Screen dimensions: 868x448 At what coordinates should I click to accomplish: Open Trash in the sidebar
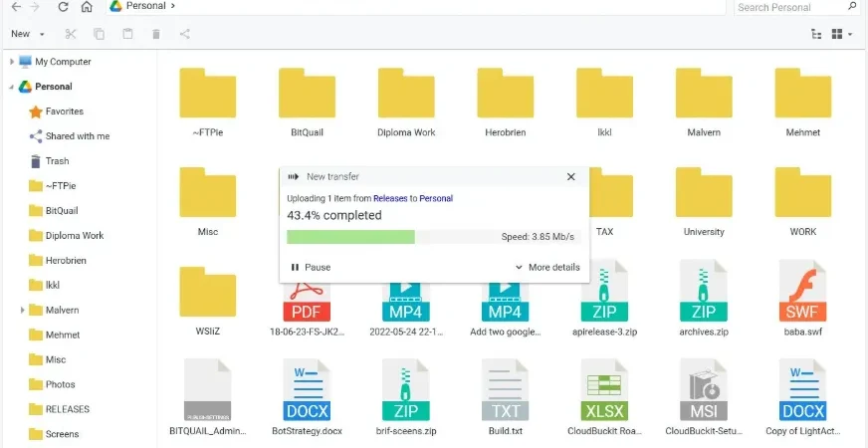pos(57,161)
